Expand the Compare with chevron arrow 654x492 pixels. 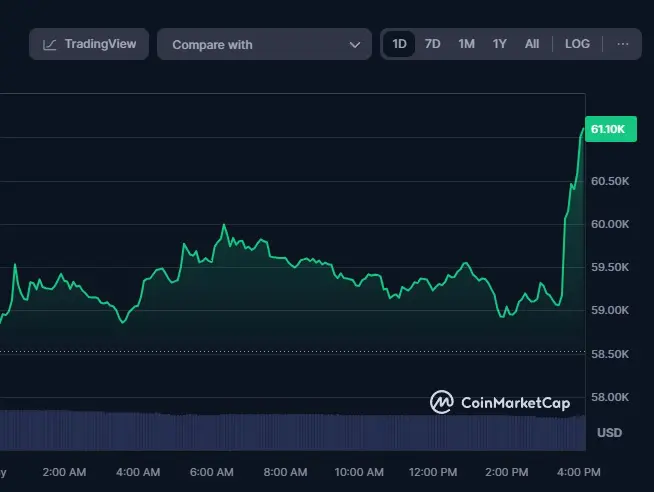[354, 45]
